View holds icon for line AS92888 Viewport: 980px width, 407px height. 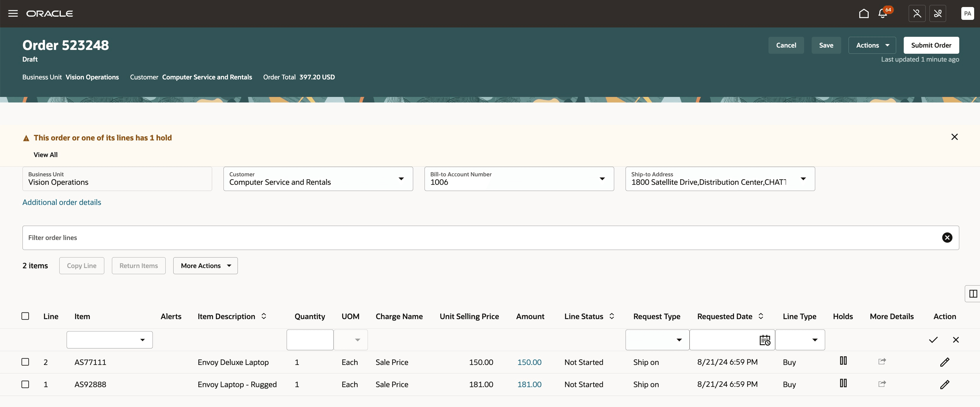click(x=843, y=383)
